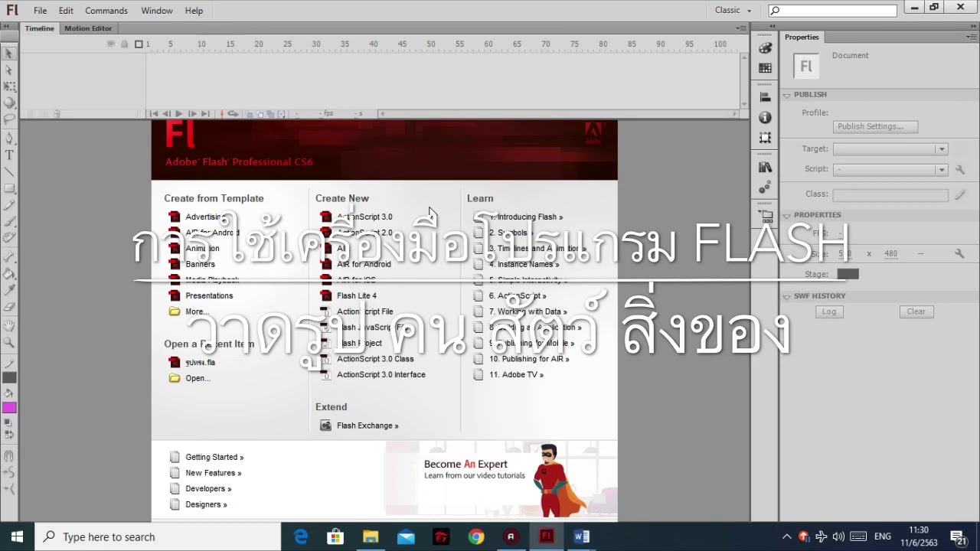Viewport: 980px width, 551px height.
Task: Toggle show/hide all layers eye icon
Action: point(111,44)
